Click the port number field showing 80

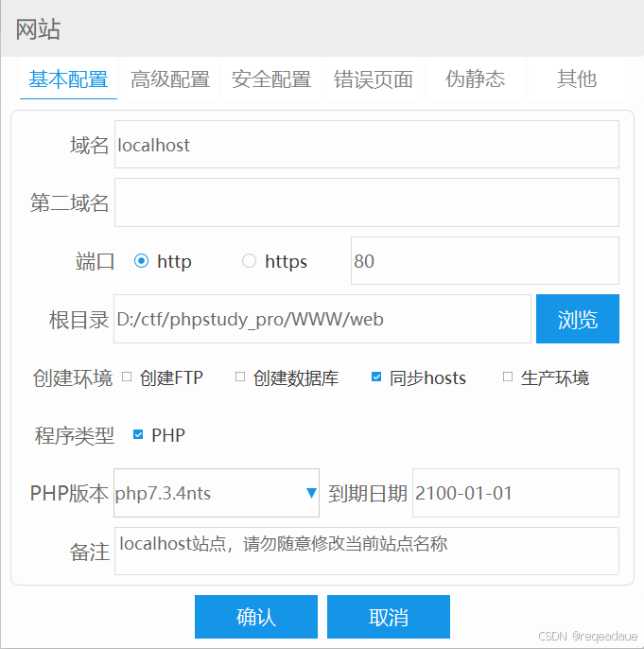pyautogui.click(x=485, y=261)
